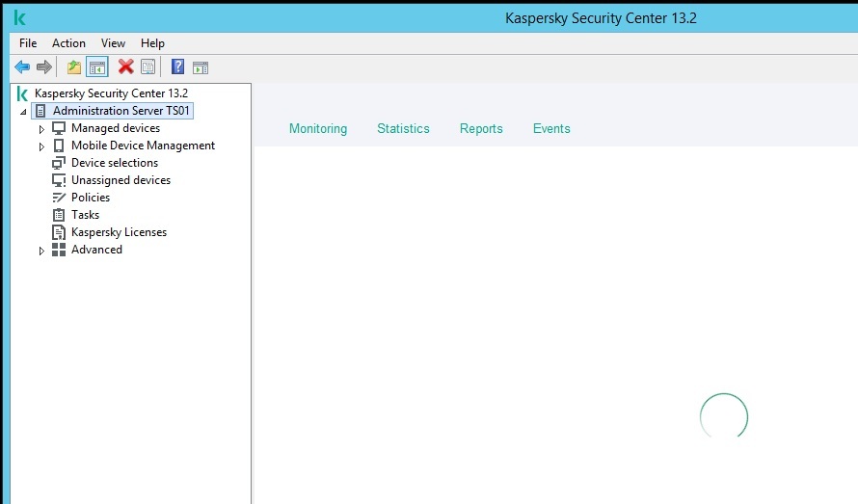Click the Kaspersky logo in title bar

tap(19, 18)
